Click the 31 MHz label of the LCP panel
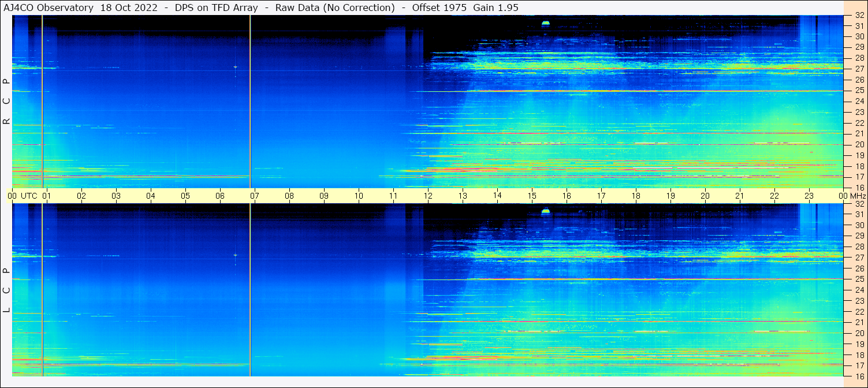This screenshot has height=388, width=868. tap(859, 214)
